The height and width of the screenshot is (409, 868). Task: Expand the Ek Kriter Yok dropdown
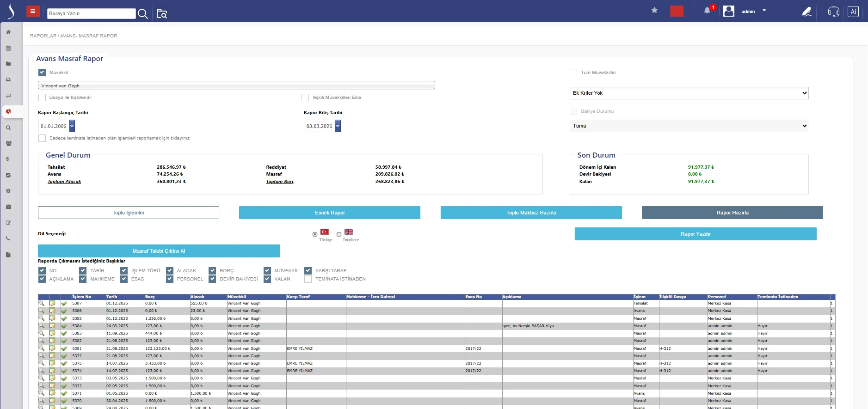689,93
